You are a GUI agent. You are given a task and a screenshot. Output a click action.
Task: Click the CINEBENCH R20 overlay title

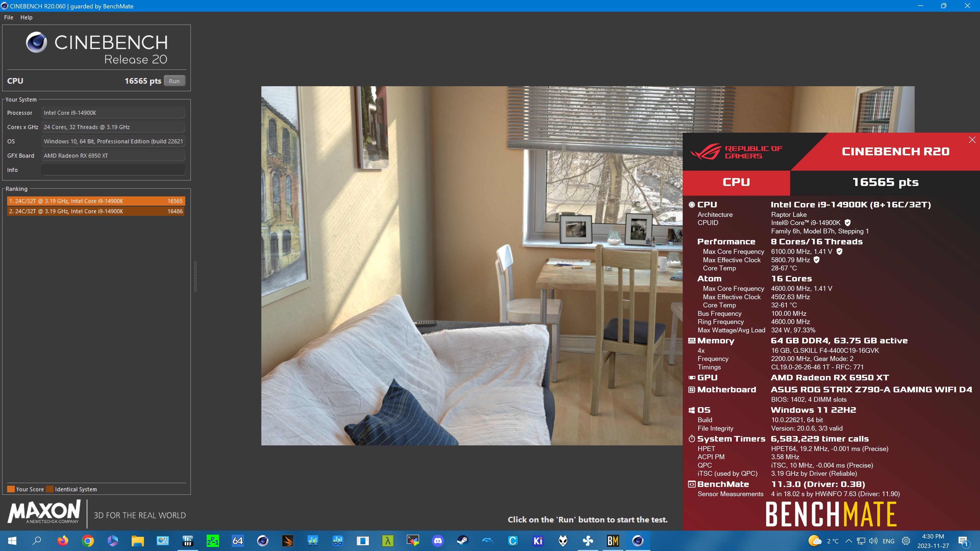896,151
